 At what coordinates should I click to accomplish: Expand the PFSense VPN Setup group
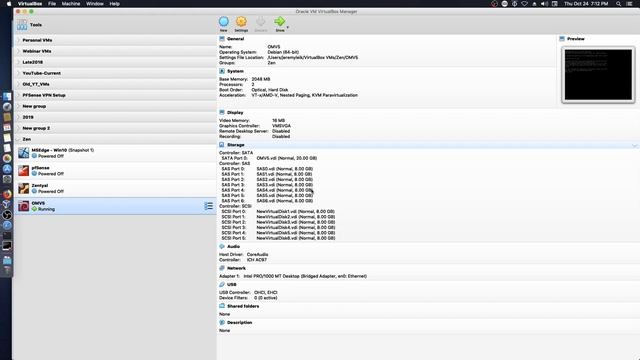click(18, 96)
